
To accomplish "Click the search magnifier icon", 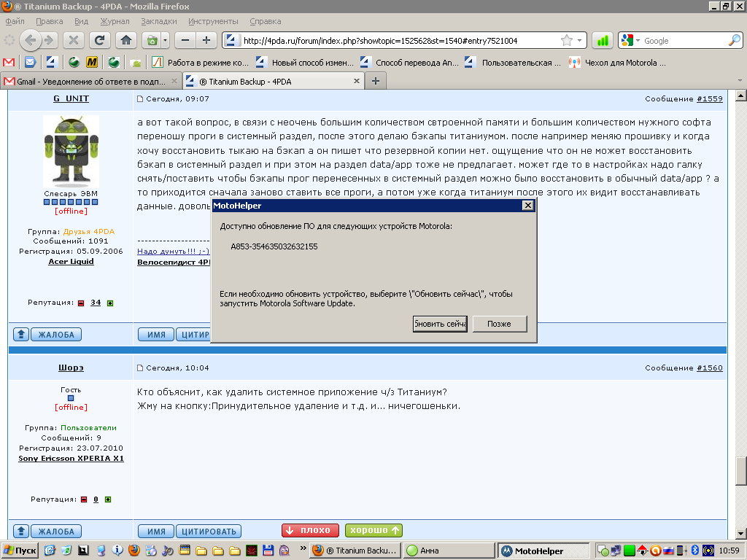I will 734,41.
